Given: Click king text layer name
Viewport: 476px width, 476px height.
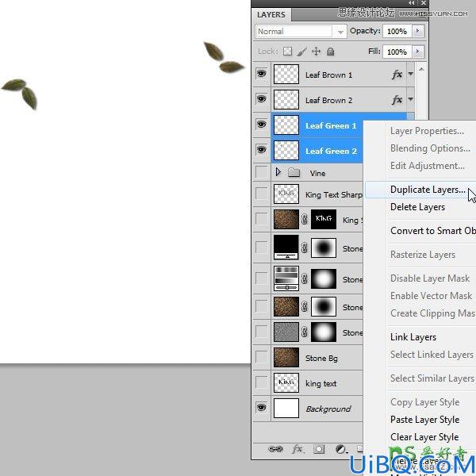Looking at the screenshot, I should [321, 384].
